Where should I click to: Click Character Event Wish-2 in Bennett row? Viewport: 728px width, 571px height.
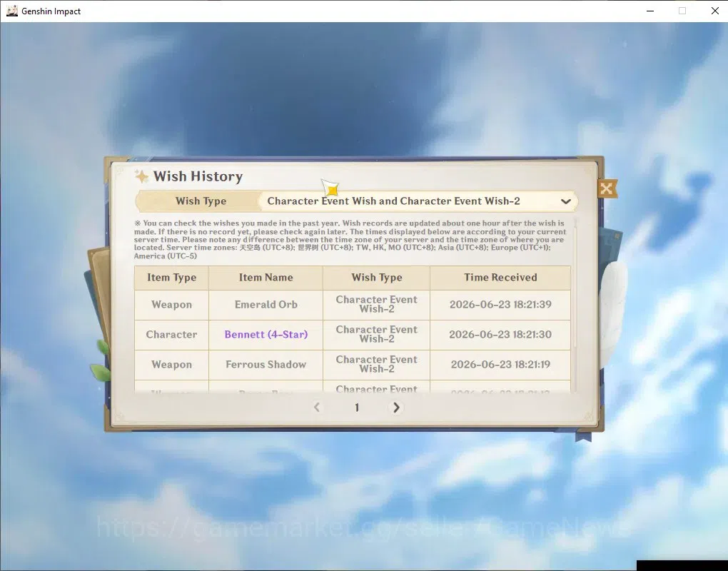tap(377, 334)
